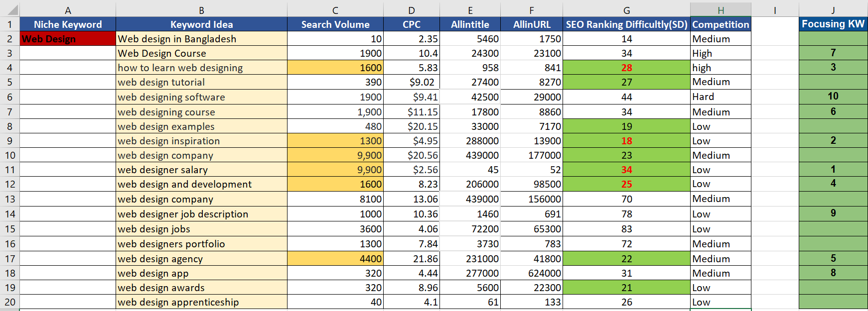The image size is (868, 311).
Task: Click the 'web design apprenticeship' keyword cell
Action: pos(201,302)
